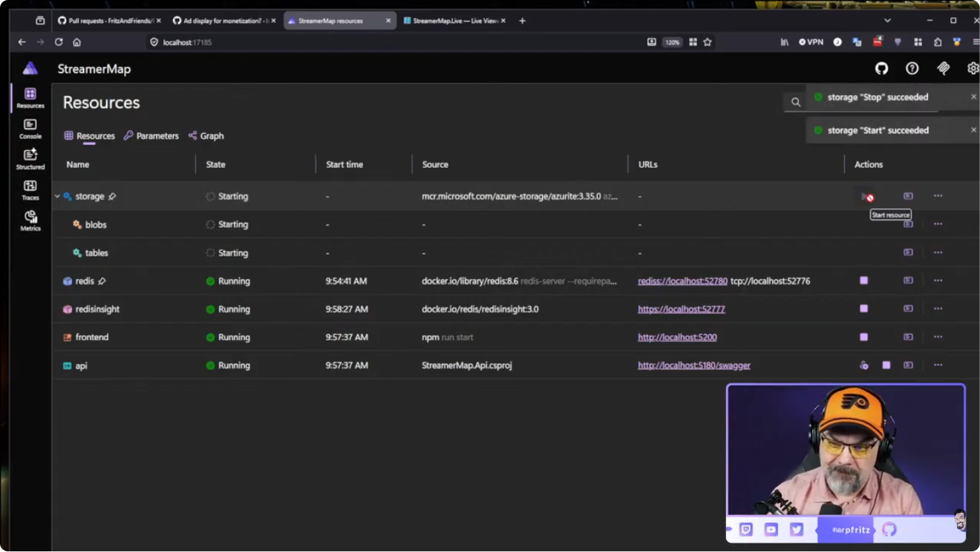This screenshot has height=552, width=980.
Task: Open the frontend localhost:5200 link
Action: (677, 337)
